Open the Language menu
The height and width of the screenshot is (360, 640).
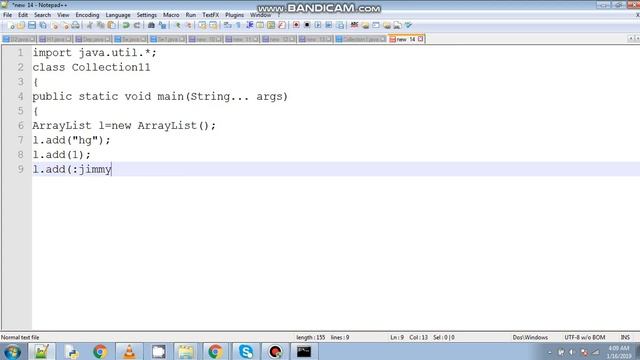click(x=118, y=15)
